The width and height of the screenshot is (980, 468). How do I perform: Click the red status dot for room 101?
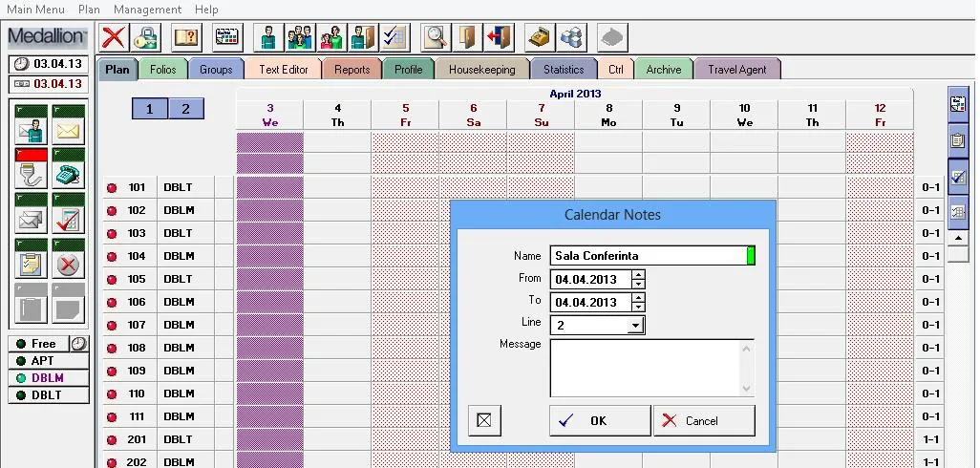click(x=112, y=188)
